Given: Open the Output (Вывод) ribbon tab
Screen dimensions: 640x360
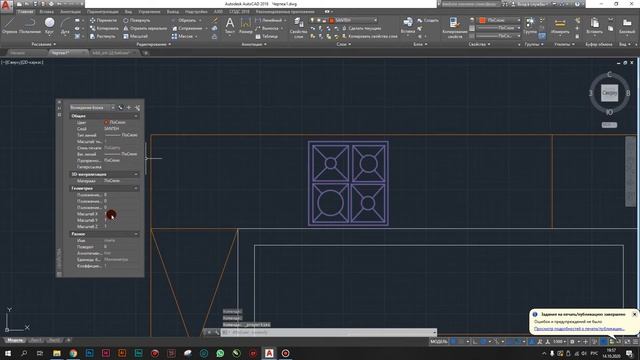Looking at the screenshot, I should [x=173, y=11].
